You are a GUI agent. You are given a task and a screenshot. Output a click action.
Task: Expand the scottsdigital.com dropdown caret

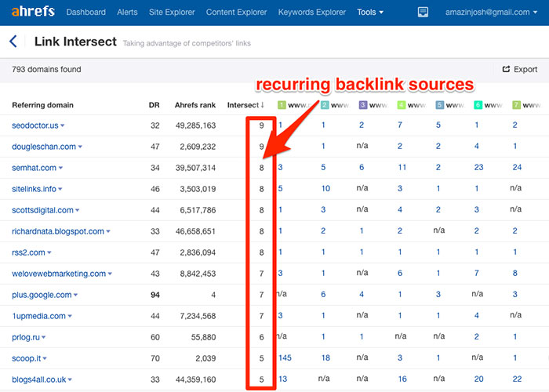pos(78,210)
